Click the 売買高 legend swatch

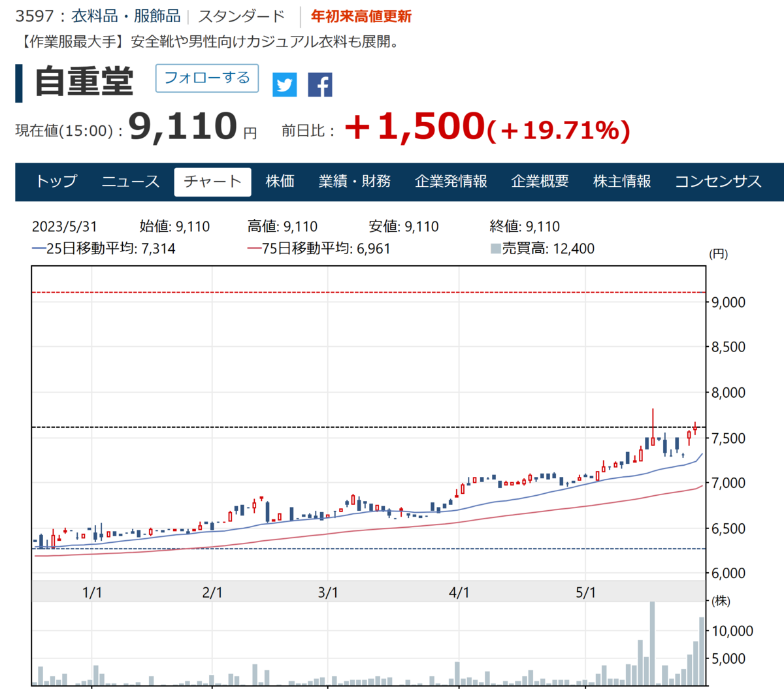point(496,249)
